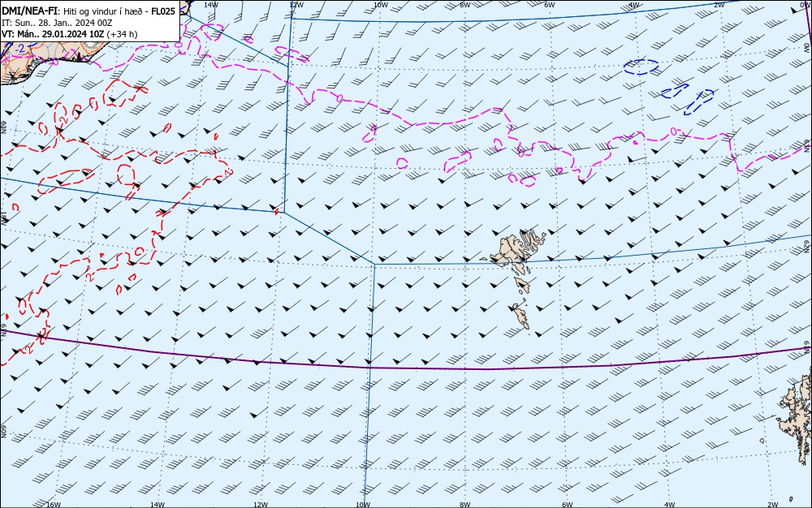Click the small islet west of Shetland
The width and height of the screenshot is (812, 508).
(762, 441)
